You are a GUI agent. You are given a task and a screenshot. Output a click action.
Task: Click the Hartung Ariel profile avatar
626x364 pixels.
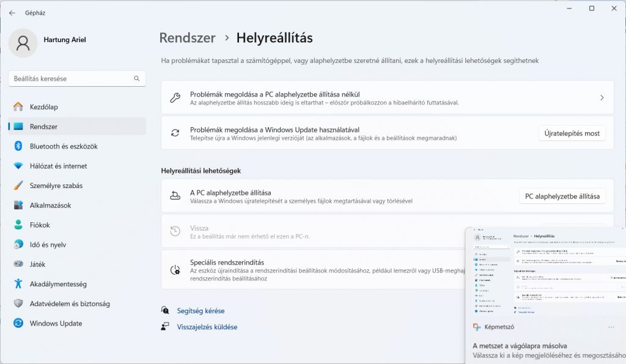point(23,43)
